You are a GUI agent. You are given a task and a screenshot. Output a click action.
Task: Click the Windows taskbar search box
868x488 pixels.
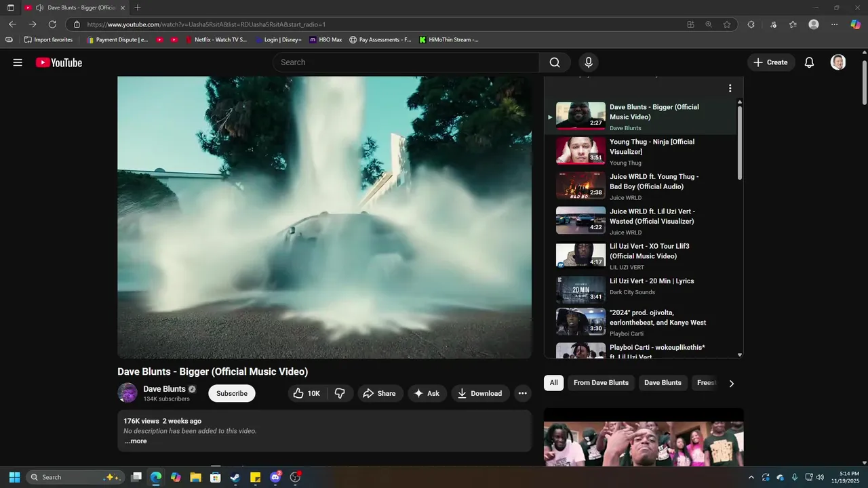coord(75,477)
